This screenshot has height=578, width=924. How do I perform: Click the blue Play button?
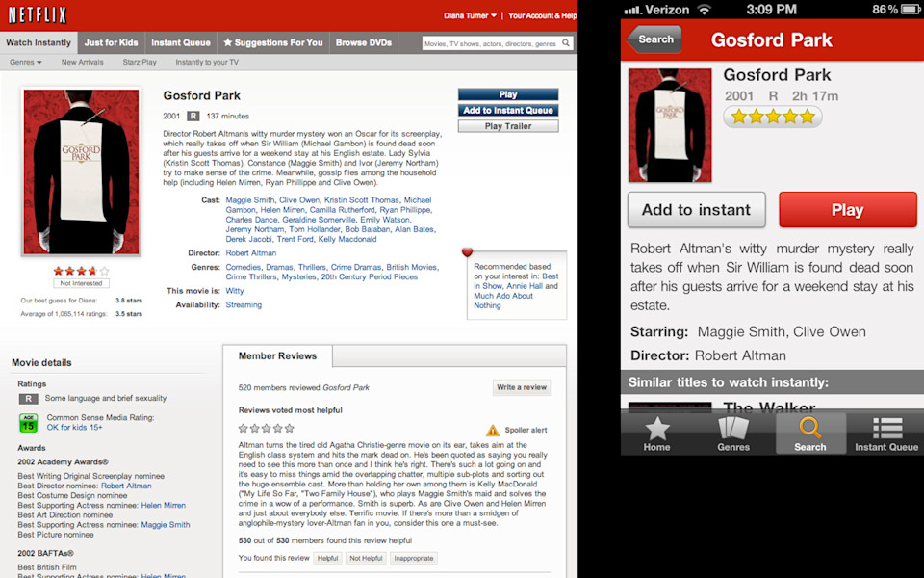tap(508, 94)
